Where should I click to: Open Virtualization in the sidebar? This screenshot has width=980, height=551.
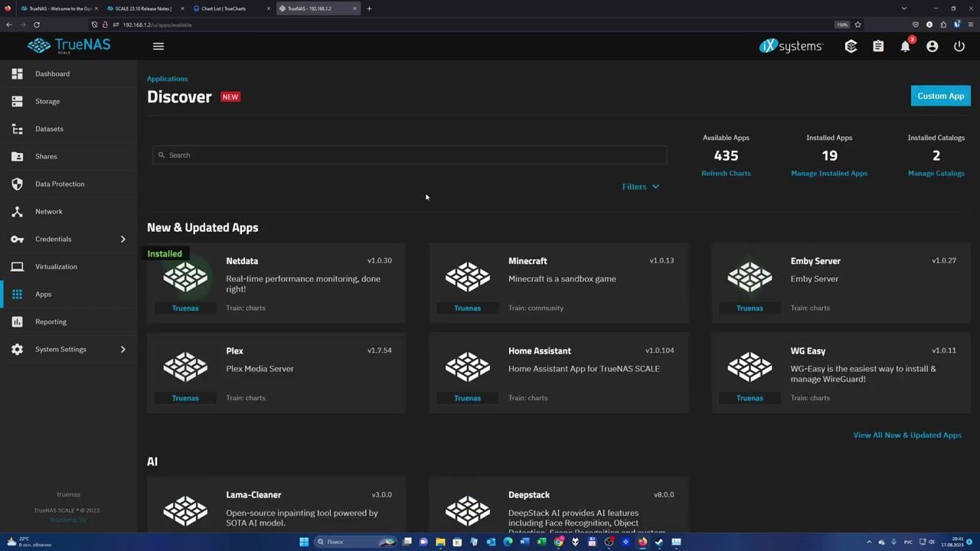56,266
